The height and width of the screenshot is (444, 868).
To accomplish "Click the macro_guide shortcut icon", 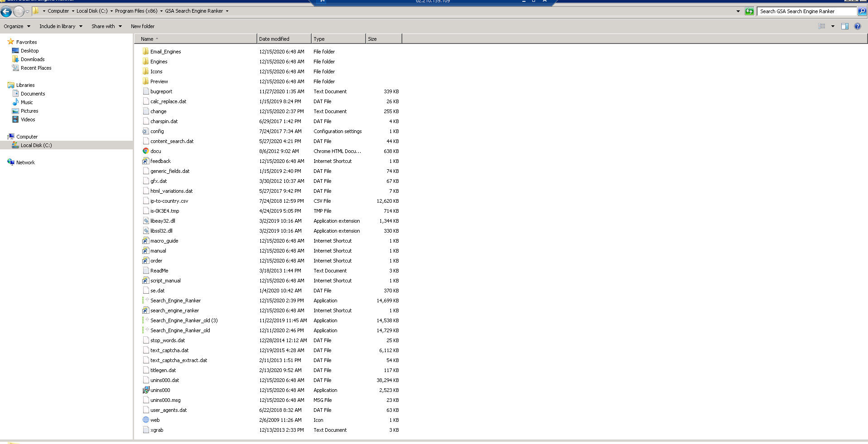I will (x=146, y=241).
